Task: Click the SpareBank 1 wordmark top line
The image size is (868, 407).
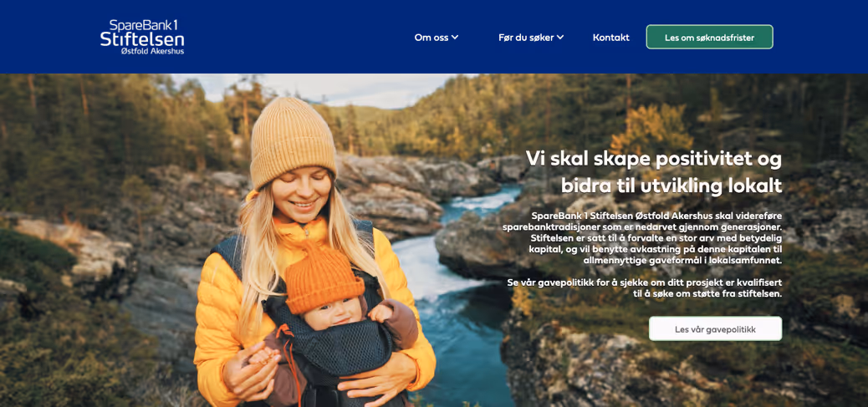Action: coord(135,25)
